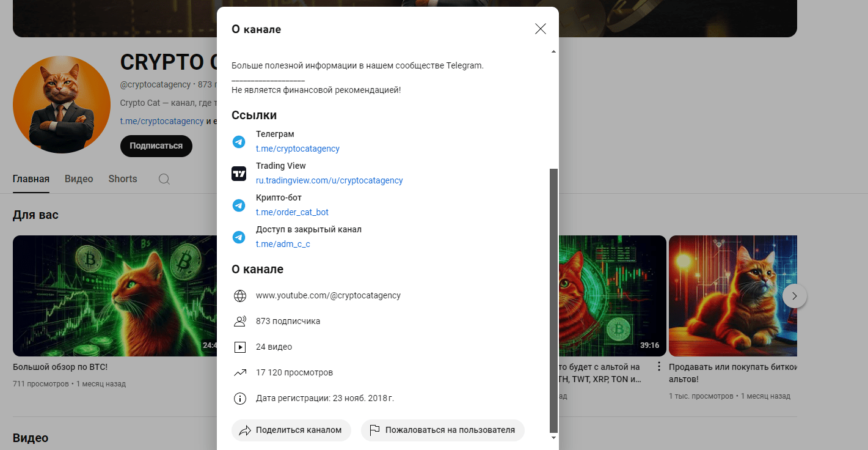Click Telegram icon beside Крипто-бот
Screen dimensions: 868x450
pyautogui.click(x=239, y=205)
